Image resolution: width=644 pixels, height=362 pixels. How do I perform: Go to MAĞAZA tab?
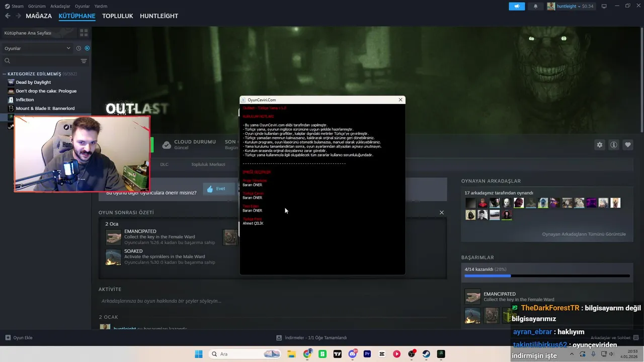click(x=39, y=16)
